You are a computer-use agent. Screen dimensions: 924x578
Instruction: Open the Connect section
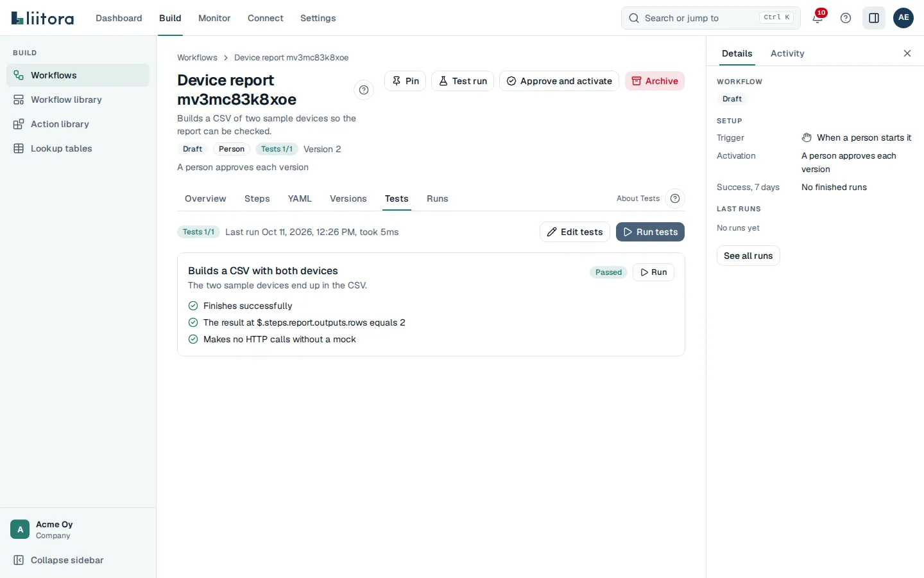tap(266, 18)
